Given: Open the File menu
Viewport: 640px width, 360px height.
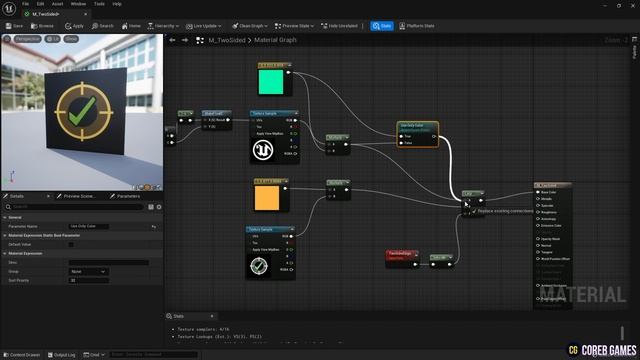Looking at the screenshot, I should [x=25, y=4].
